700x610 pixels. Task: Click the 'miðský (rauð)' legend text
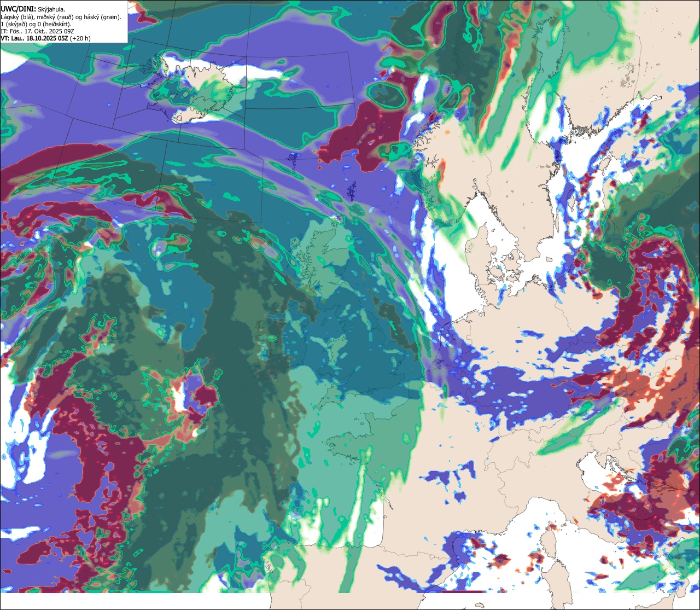55,18
